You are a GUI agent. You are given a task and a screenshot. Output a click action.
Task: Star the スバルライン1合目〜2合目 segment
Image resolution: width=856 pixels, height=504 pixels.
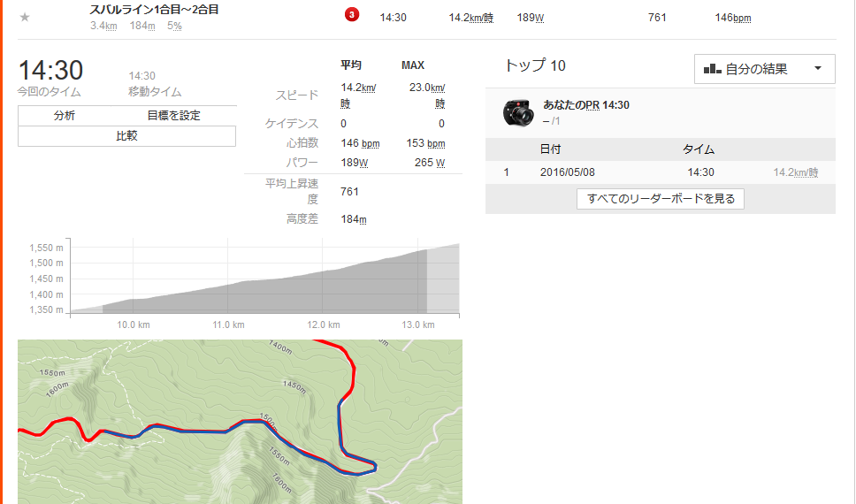[x=25, y=17]
